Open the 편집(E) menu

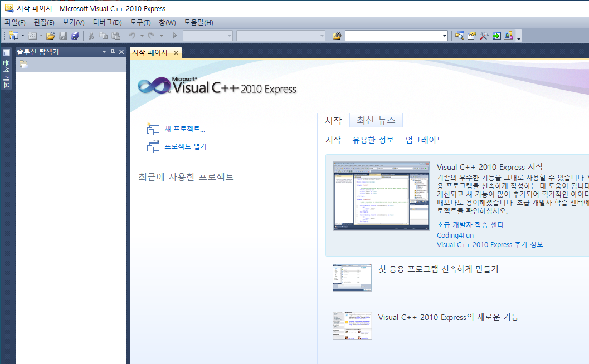(x=44, y=22)
